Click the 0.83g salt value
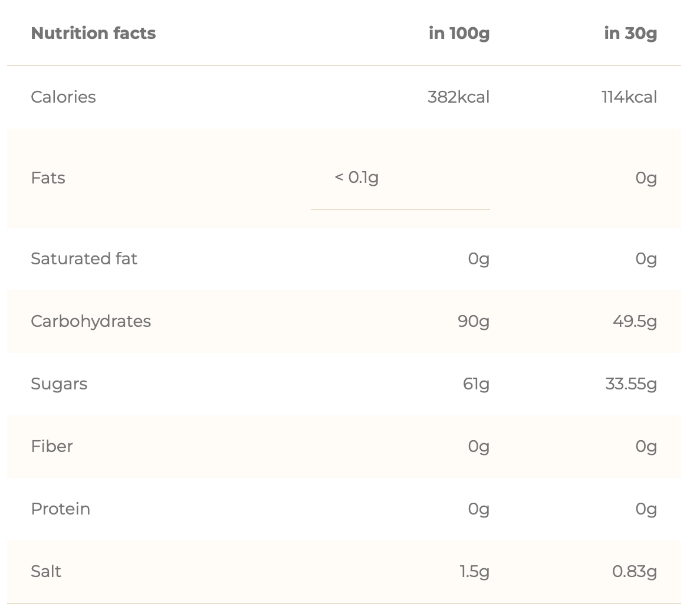Screen dimensions: 690x616 coord(634,571)
